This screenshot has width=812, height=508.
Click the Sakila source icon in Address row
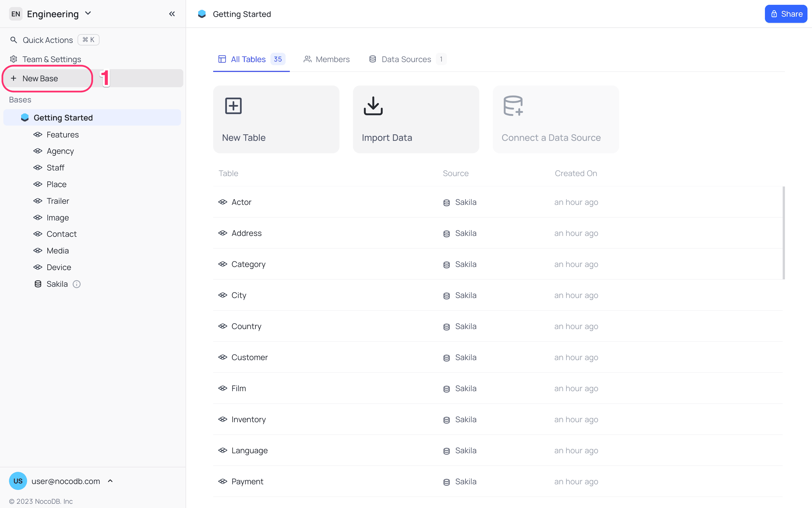click(446, 233)
